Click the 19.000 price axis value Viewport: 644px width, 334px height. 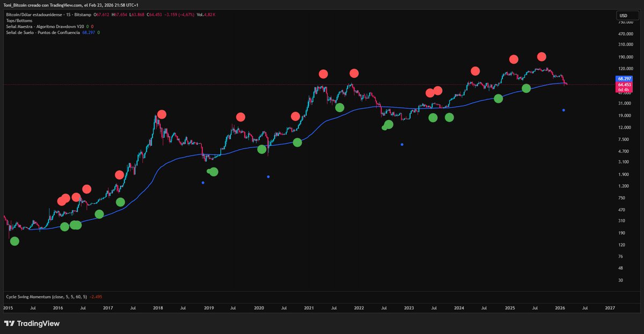click(x=624, y=115)
